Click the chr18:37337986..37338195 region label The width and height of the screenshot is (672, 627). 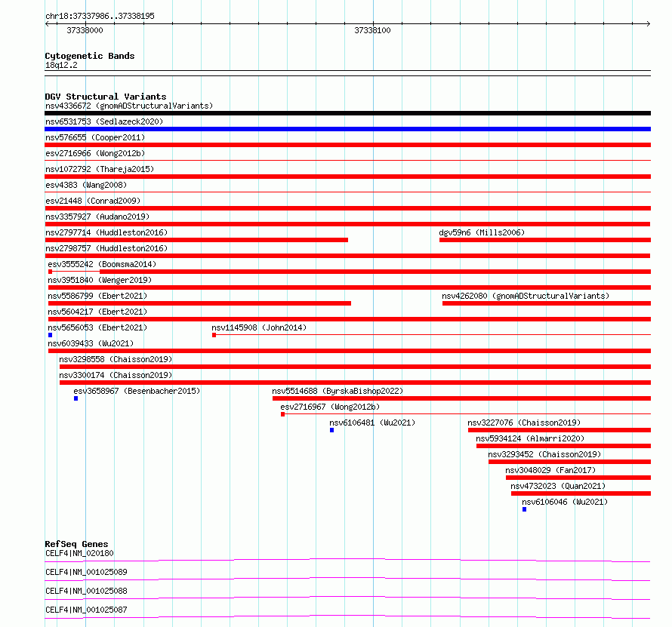100,16
